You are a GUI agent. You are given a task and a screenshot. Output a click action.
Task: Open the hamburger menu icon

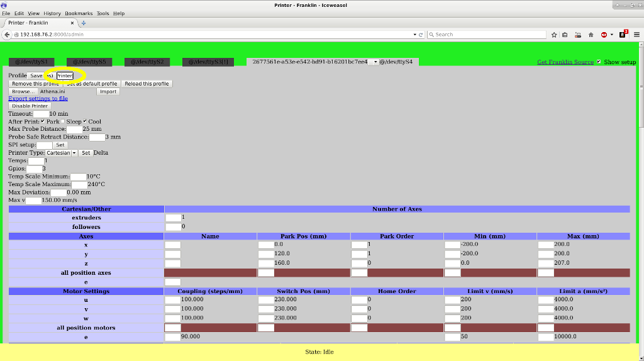click(x=635, y=35)
